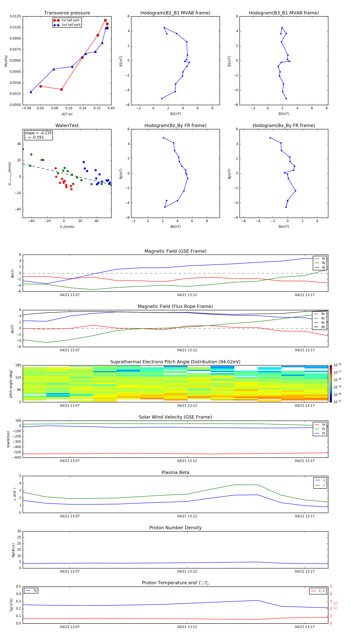The width and height of the screenshot is (351, 644).
Task: Select the βp entry in Plasma Beta legend
Action: 321,480
